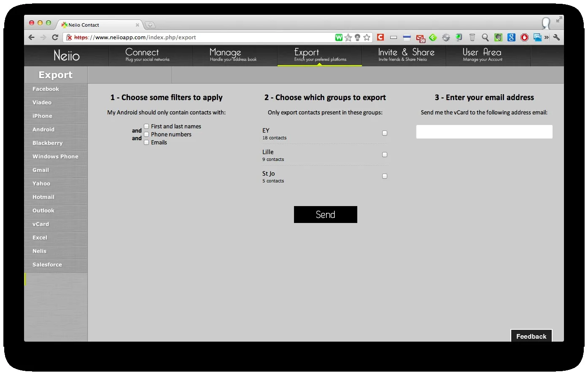Select the EY group checkbox
This screenshot has width=588, height=375.
[x=385, y=133]
